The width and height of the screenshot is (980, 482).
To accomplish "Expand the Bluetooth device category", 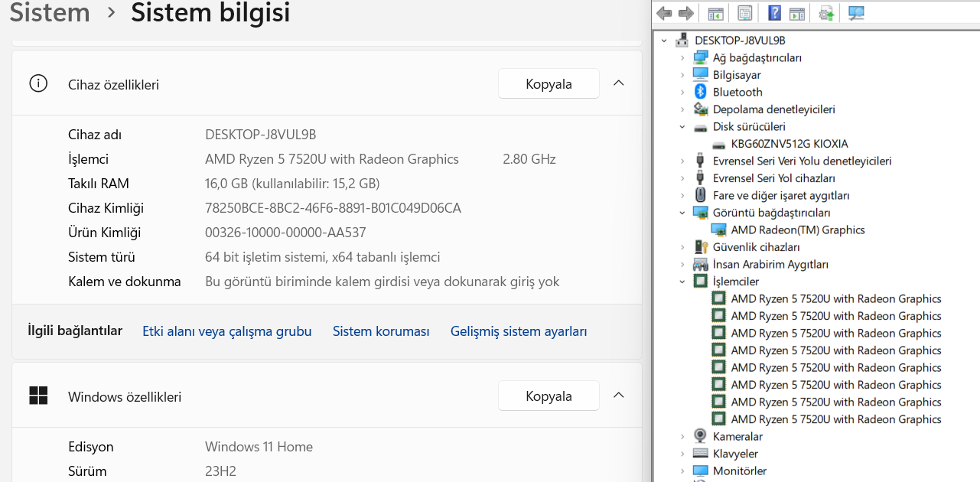I will 682,92.
